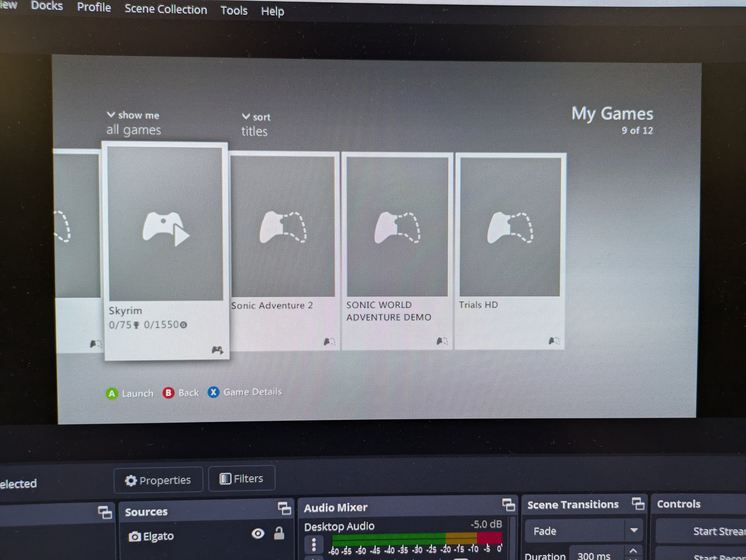
Task: Open the Profile menu
Action: point(94,7)
